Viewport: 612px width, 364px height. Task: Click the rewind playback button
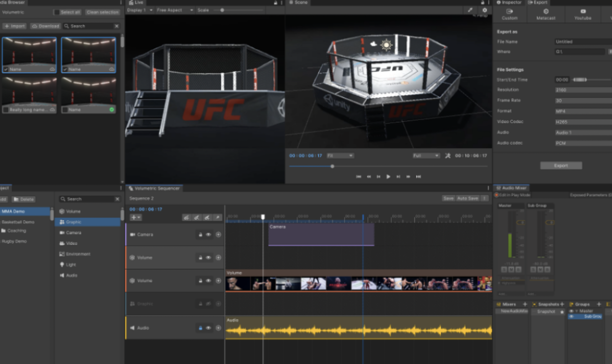(x=369, y=176)
